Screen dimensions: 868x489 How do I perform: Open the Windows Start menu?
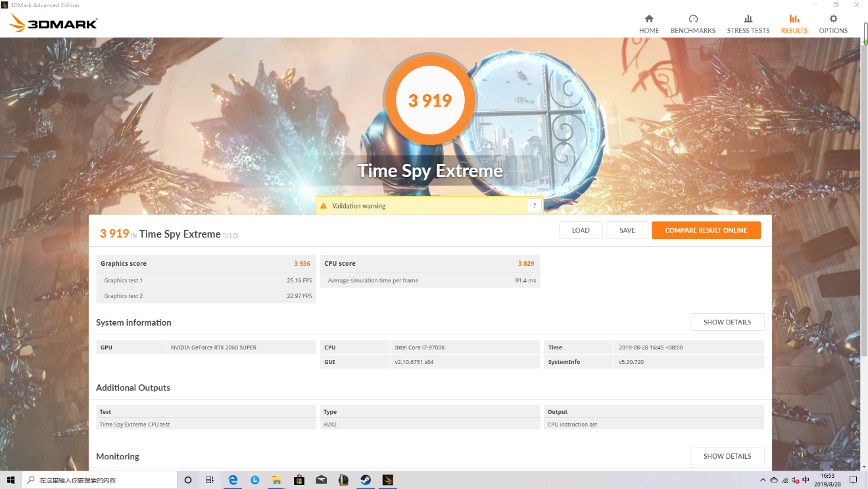pyautogui.click(x=11, y=480)
